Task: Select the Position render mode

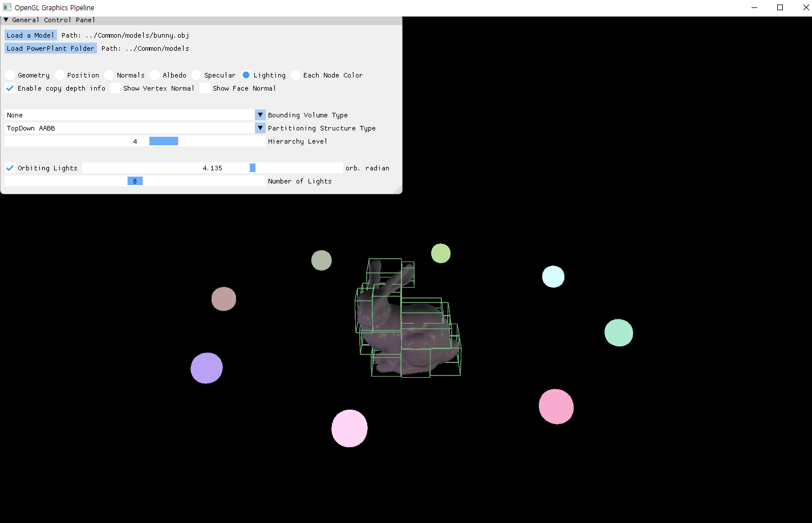Action: coord(59,75)
